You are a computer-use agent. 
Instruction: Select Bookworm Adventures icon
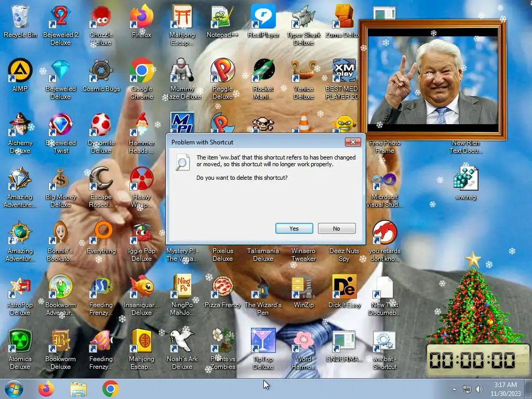(x=60, y=295)
